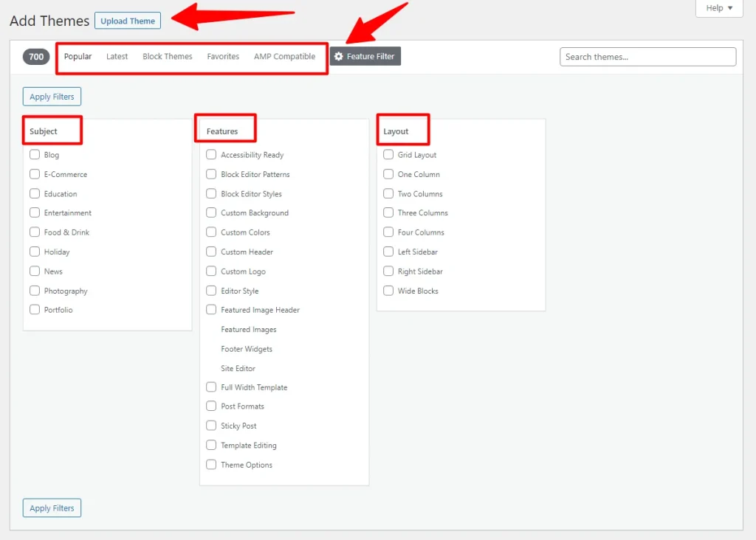Select the Popular themes tab

click(x=78, y=55)
